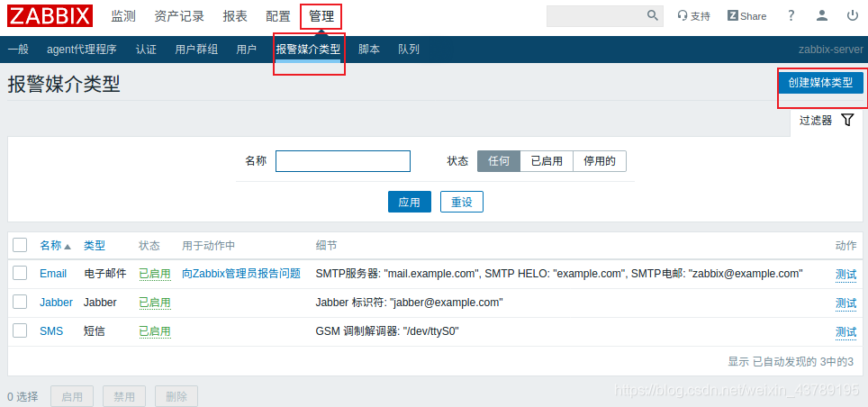This screenshot has height=407, width=868.
Task: Go to 报警媒介类型 submenu
Action: [308, 50]
